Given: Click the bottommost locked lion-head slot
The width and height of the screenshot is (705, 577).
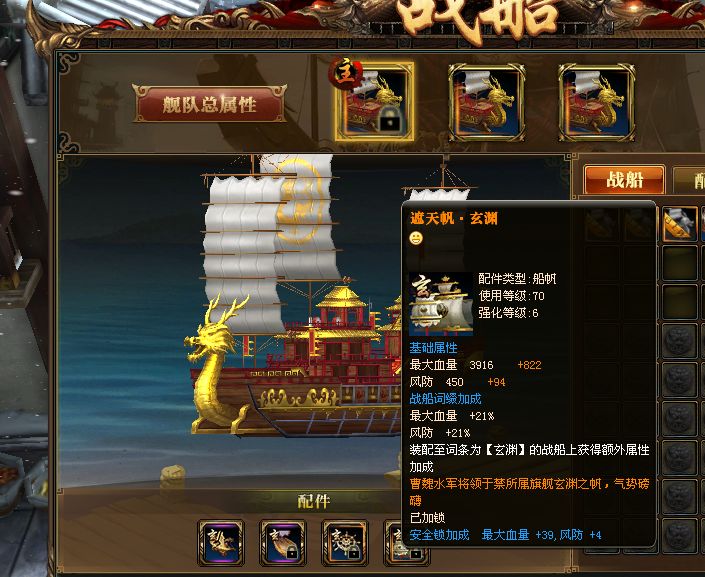Looking at the screenshot, I should [x=680, y=535].
